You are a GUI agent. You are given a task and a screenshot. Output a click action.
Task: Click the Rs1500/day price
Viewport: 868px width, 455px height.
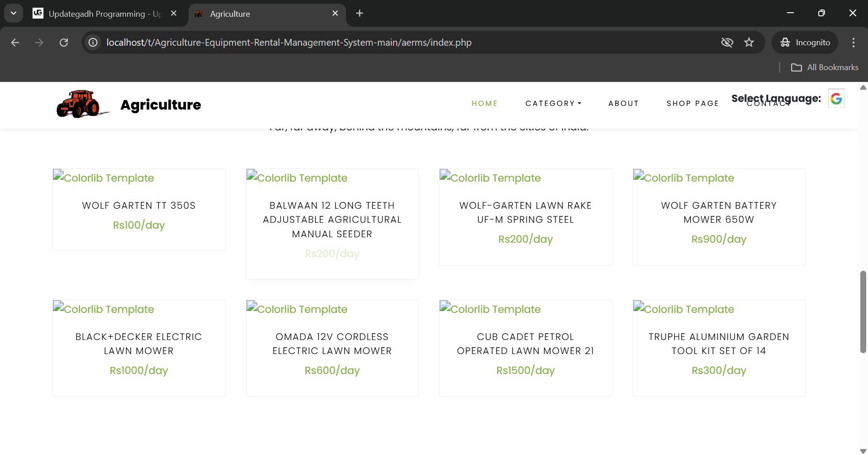(526, 370)
